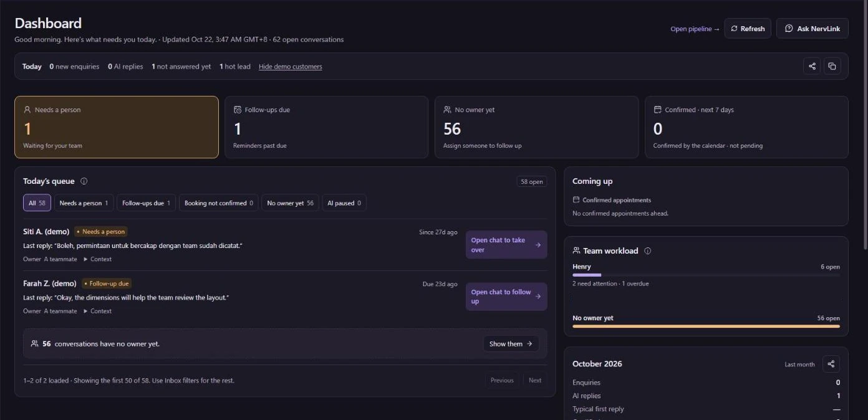
Task: Click Hide demo customers link
Action: click(291, 67)
